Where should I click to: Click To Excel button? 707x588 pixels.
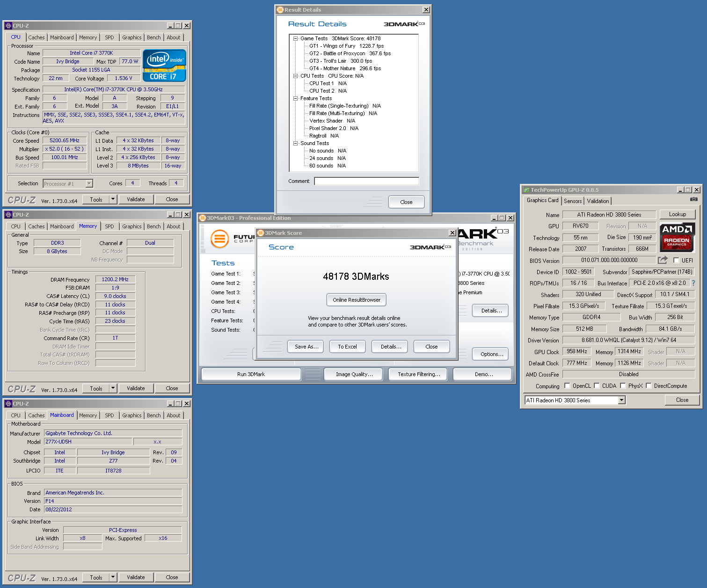coord(347,347)
